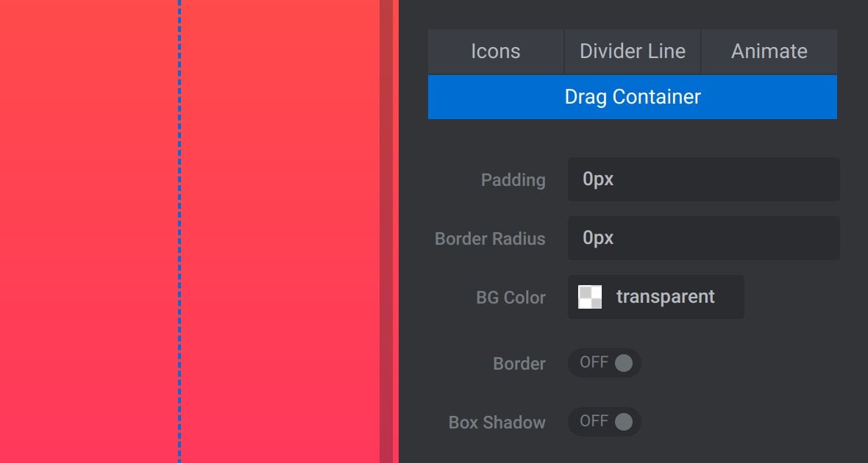868x463 pixels.
Task: Click the transparent color value text
Action: [x=665, y=297]
